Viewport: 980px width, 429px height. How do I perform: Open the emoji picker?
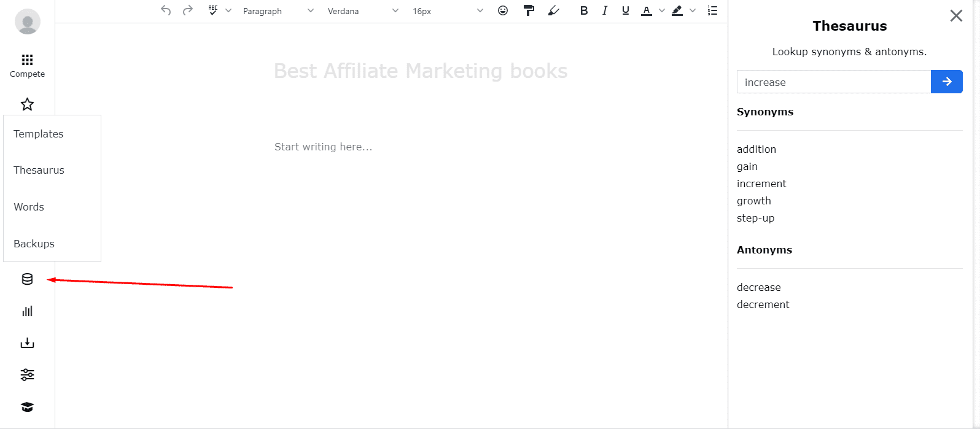pos(503,10)
